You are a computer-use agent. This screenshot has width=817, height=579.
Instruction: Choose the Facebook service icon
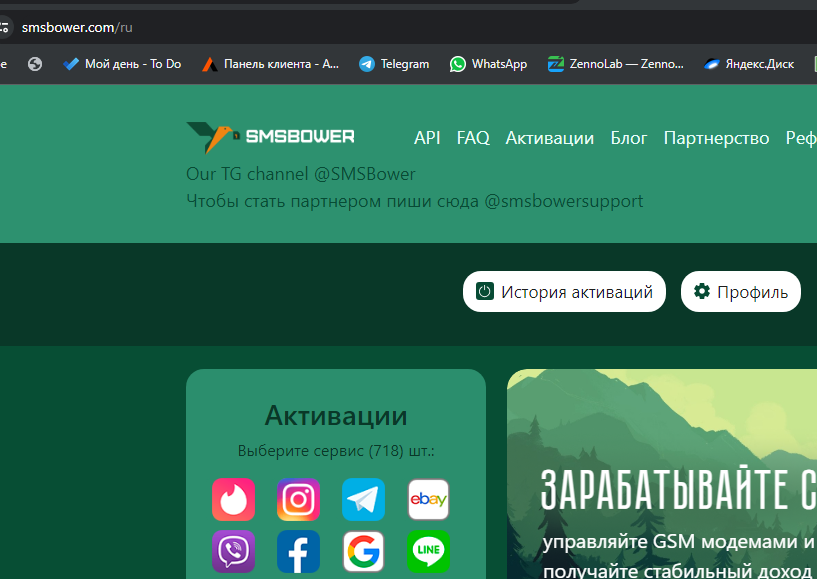tap(298, 551)
